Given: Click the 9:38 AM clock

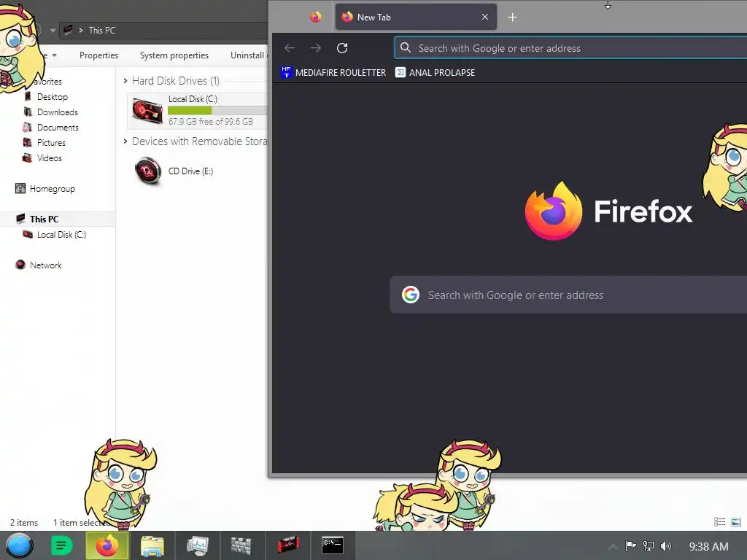Looking at the screenshot, I should (x=708, y=546).
